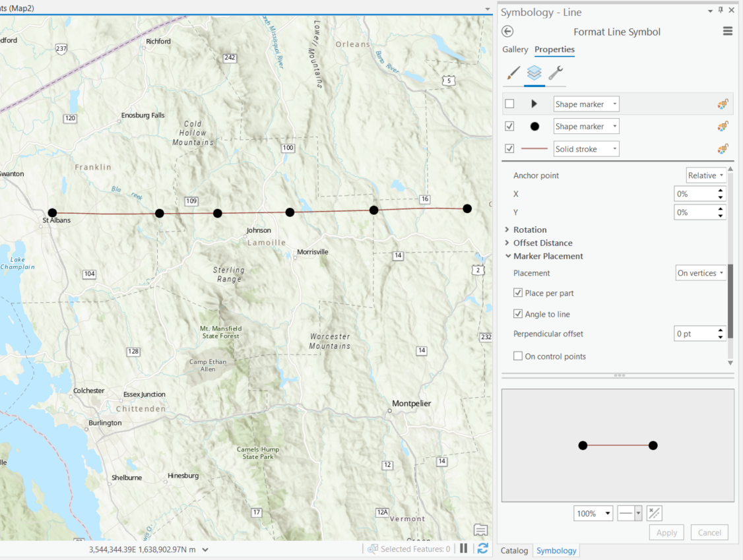This screenshot has width=743, height=560.
Task: Collapse the Marker Placement section
Action: pyautogui.click(x=508, y=256)
